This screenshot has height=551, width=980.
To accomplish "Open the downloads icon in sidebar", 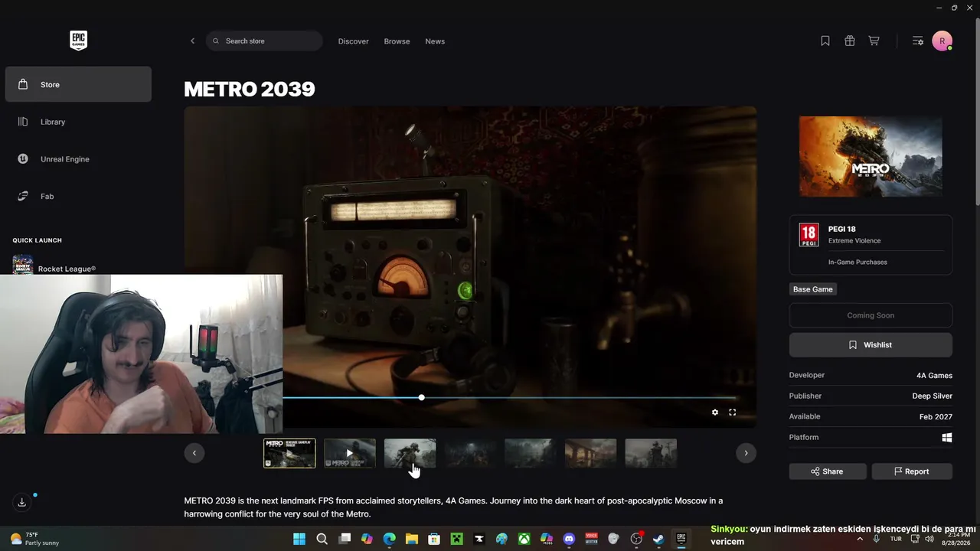I will pyautogui.click(x=22, y=502).
